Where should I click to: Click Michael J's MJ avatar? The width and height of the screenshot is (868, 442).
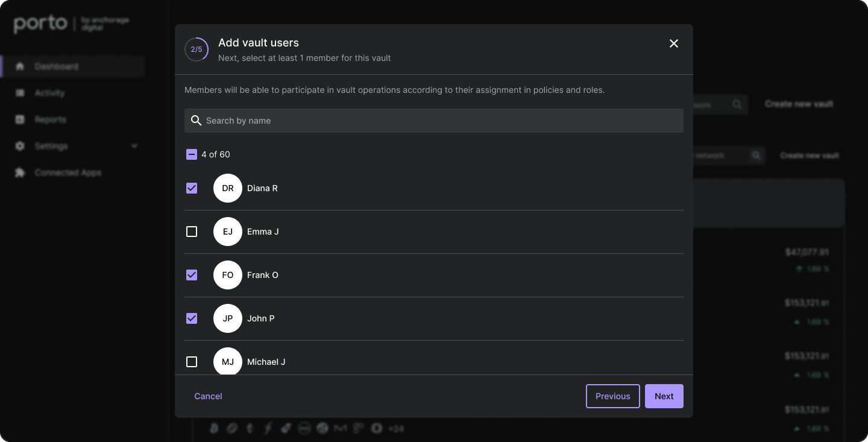pos(228,361)
